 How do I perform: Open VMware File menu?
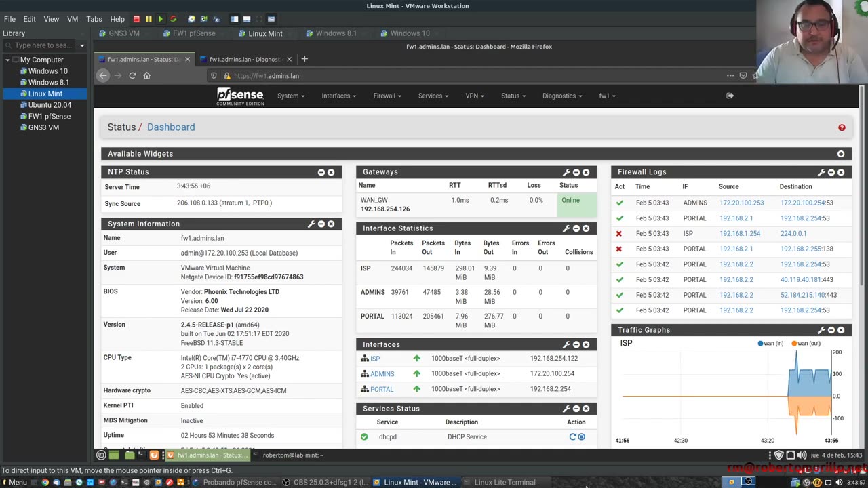[9, 19]
